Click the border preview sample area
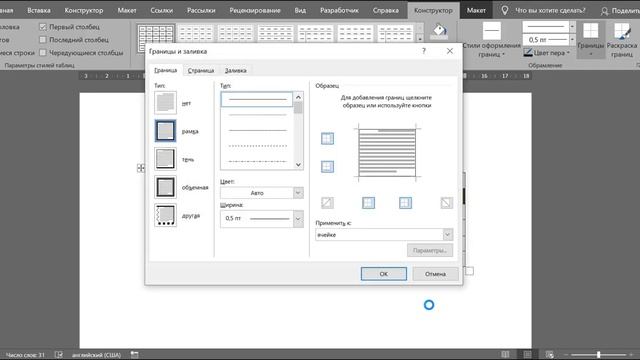This screenshot has width=640, height=360. 387,153
